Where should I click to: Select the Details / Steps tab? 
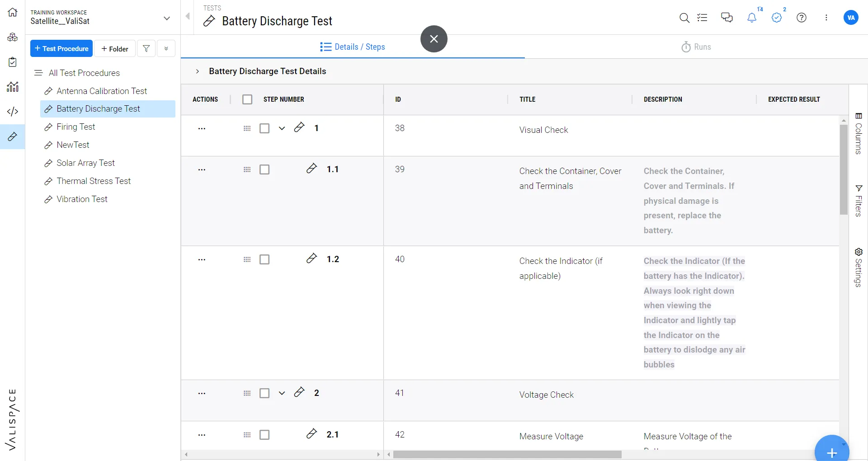click(x=353, y=47)
